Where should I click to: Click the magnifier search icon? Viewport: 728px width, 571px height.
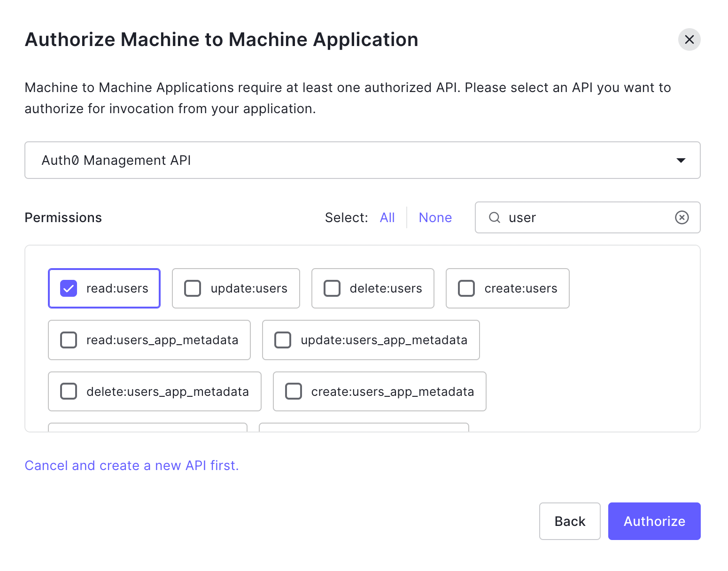[495, 217]
